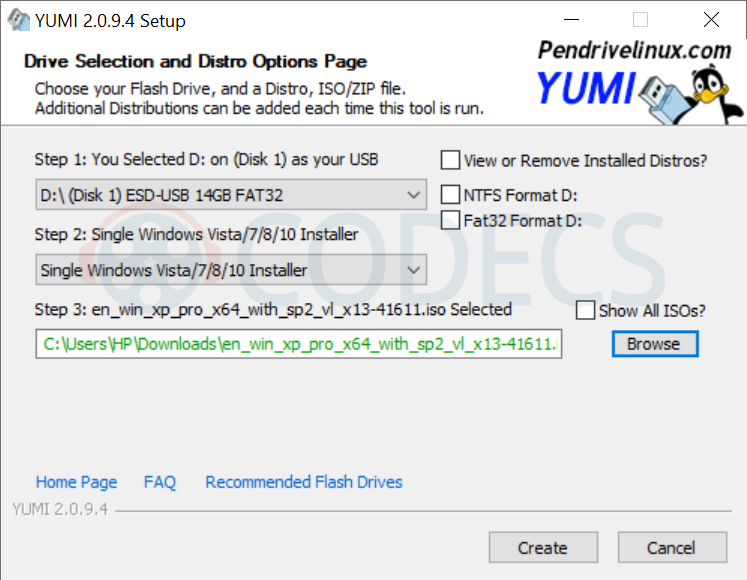Check the Fat32 Format D: option
Screen dimensions: 747x580
pos(451,220)
